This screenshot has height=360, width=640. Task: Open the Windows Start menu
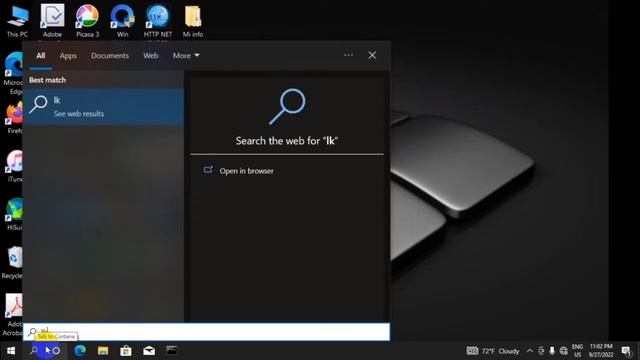[x=11, y=351]
